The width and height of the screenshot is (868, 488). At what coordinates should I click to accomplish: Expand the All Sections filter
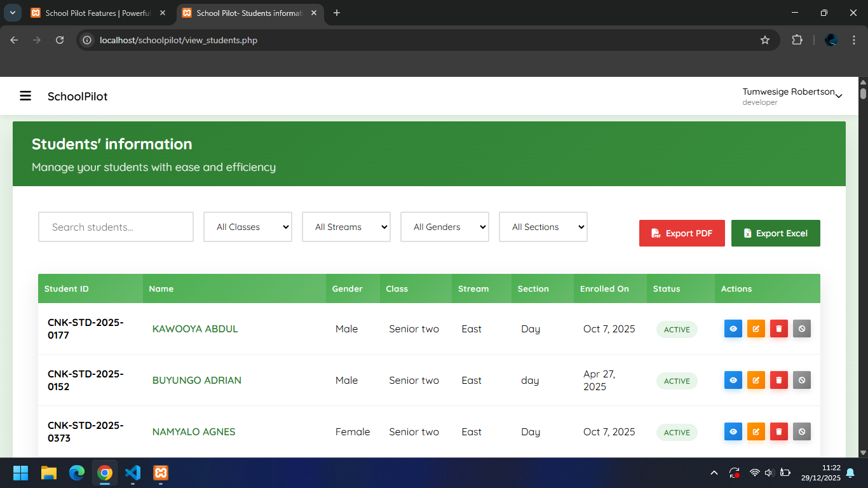[x=543, y=227]
